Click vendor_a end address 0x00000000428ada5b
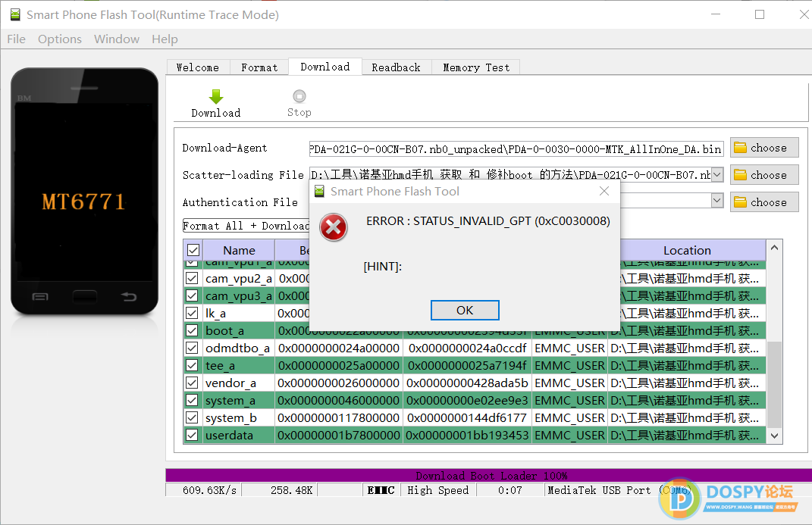The height and width of the screenshot is (525, 812). [x=467, y=383]
